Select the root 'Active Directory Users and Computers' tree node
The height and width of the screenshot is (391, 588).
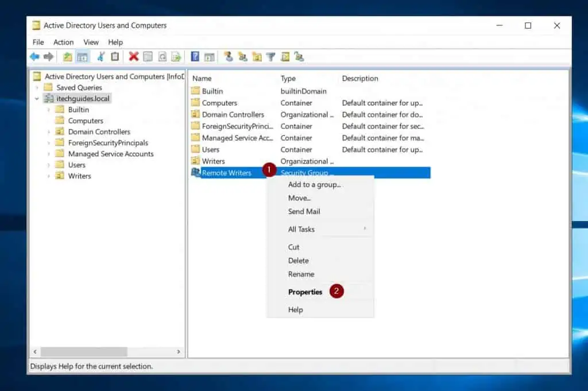[114, 76]
